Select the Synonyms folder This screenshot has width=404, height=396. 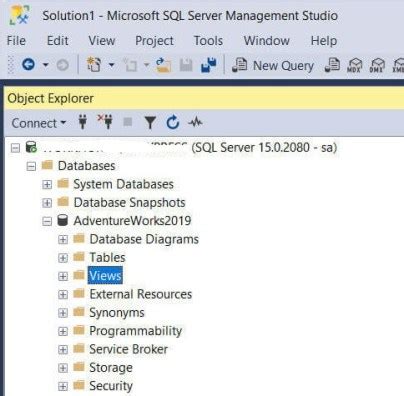click(x=117, y=313)
